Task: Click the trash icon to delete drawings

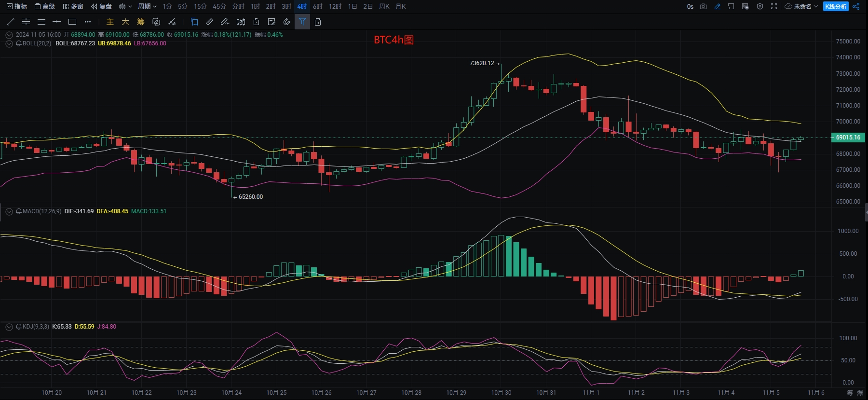Action: pos(317,22)
